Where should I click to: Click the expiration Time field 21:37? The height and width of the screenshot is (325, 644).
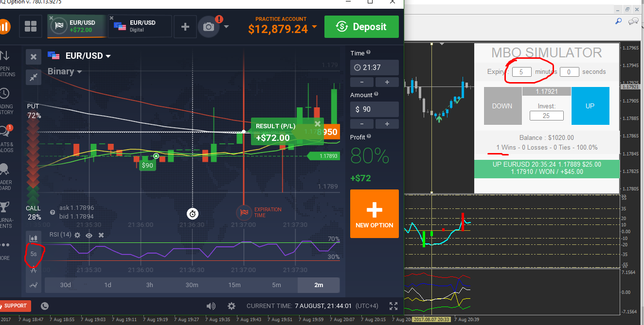point(375,68)
